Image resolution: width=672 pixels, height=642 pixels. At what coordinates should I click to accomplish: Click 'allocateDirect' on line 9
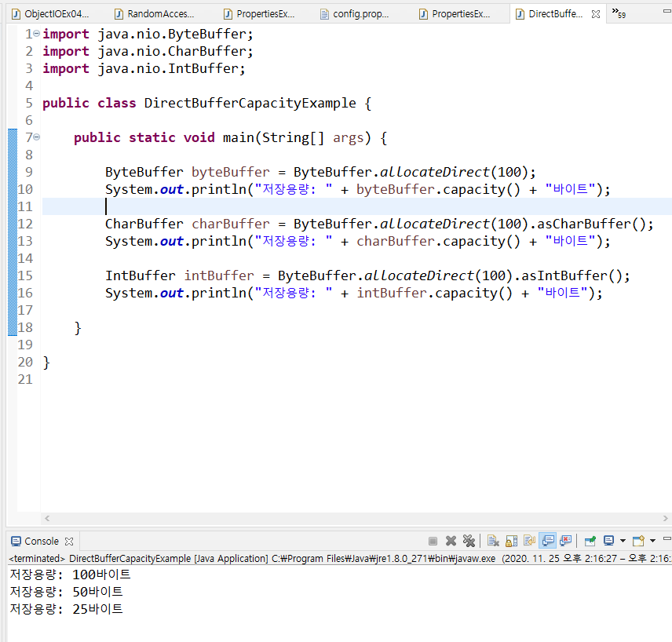(435, 173)
